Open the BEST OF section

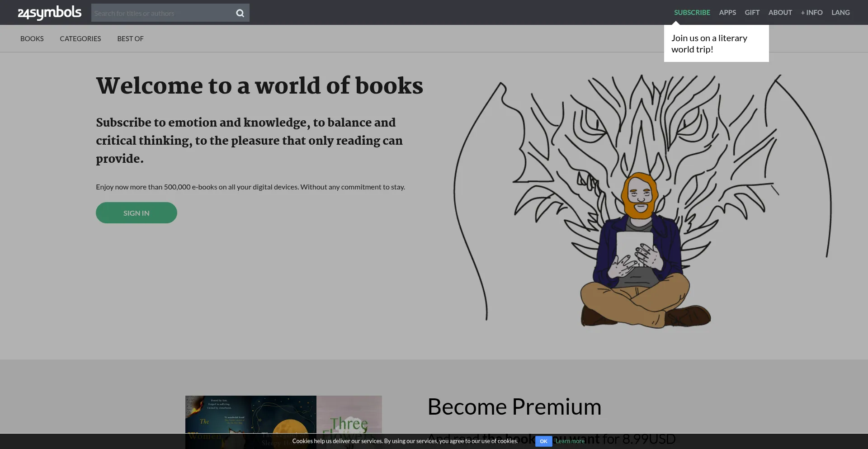tap(130, 38)
